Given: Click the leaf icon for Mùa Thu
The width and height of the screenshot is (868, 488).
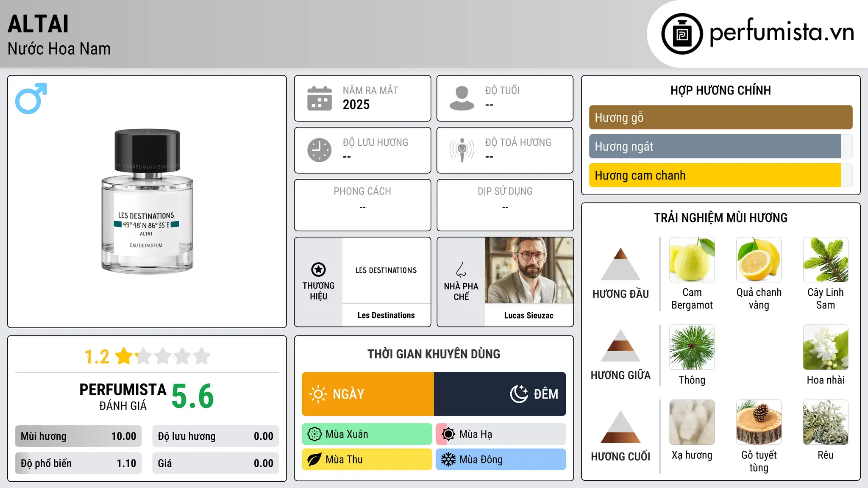Looking at the screenshot, I should point(314,460).
